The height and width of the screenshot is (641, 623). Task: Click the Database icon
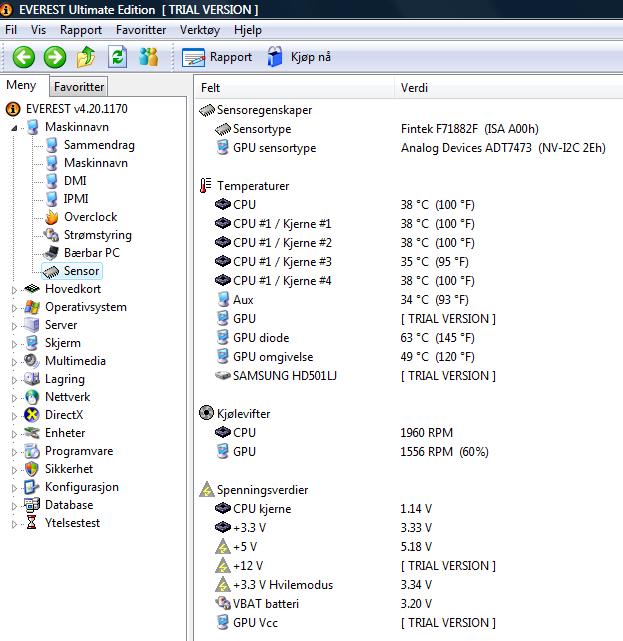(32, 504)
